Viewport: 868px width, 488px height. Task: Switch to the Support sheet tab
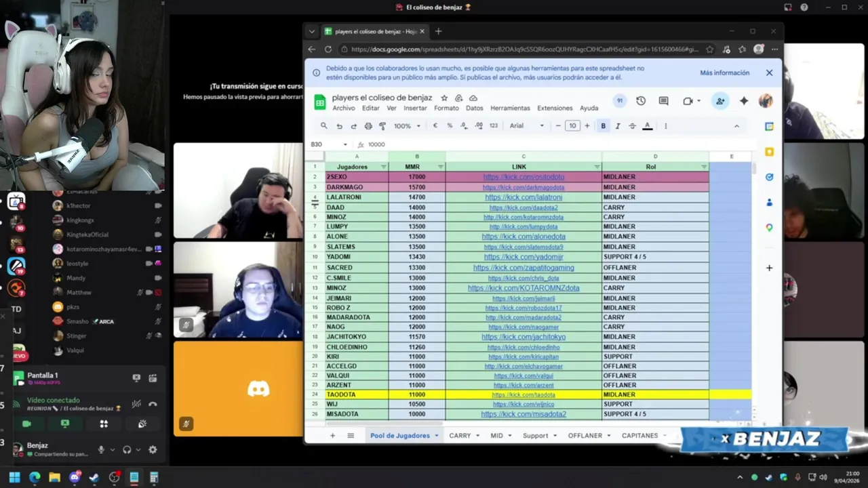coord(539,436)
